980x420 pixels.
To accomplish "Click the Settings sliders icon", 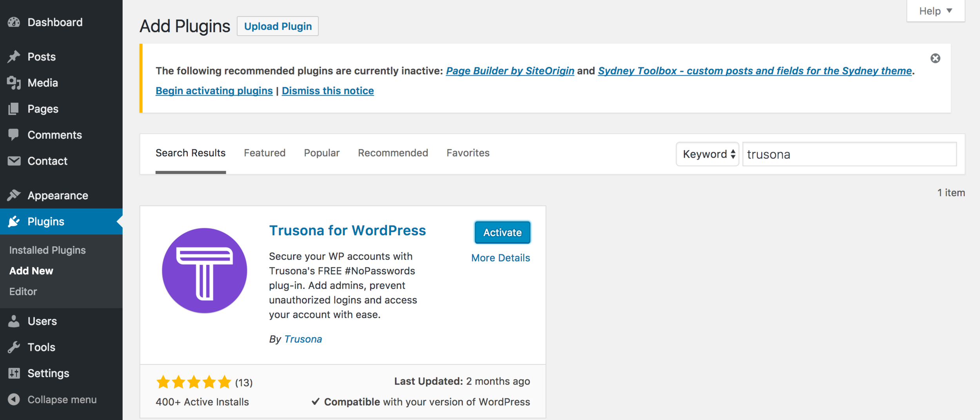I will 14,373.
